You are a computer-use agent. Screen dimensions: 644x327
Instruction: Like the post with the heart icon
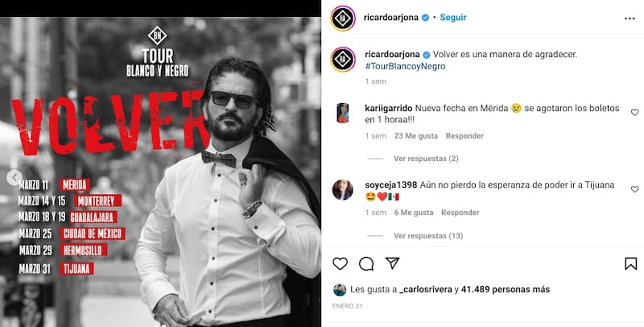(340, 263)
